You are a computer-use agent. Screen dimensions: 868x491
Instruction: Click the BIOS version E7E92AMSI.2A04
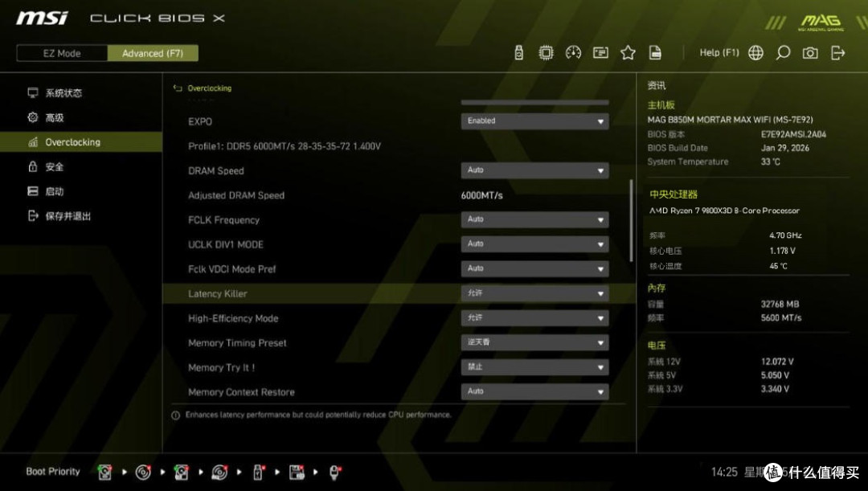point(793,134)
